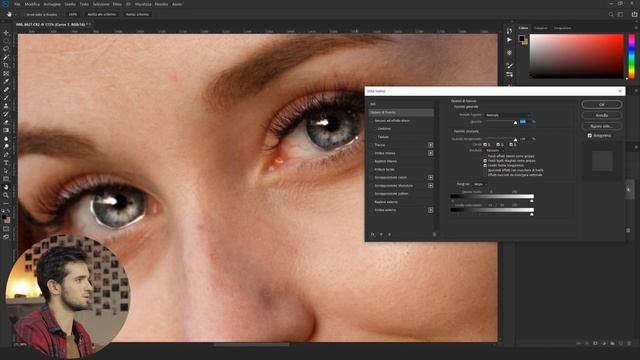Click delete layer trash in Layers panel
Viewport: 640px width, 360px height.
[629, 344]
